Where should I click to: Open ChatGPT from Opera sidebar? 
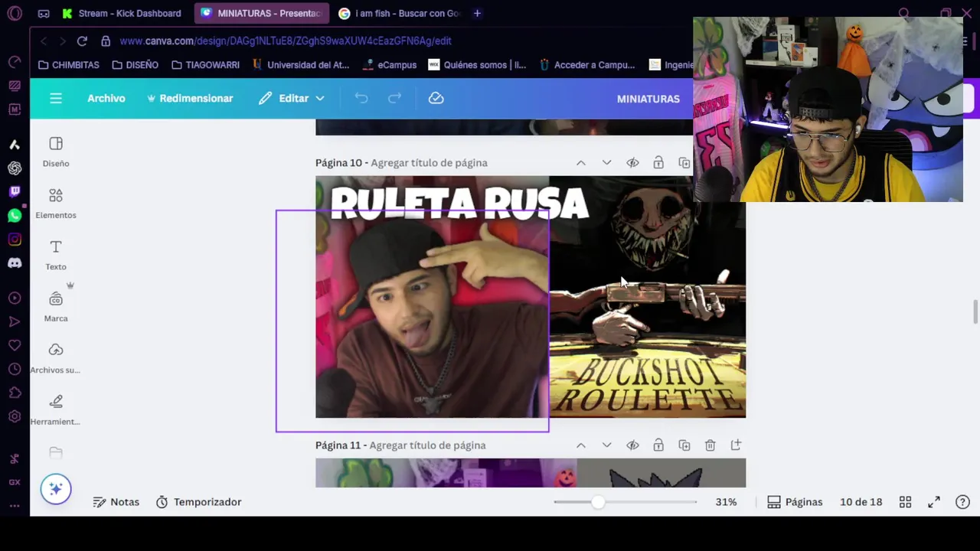coord(15,168)
